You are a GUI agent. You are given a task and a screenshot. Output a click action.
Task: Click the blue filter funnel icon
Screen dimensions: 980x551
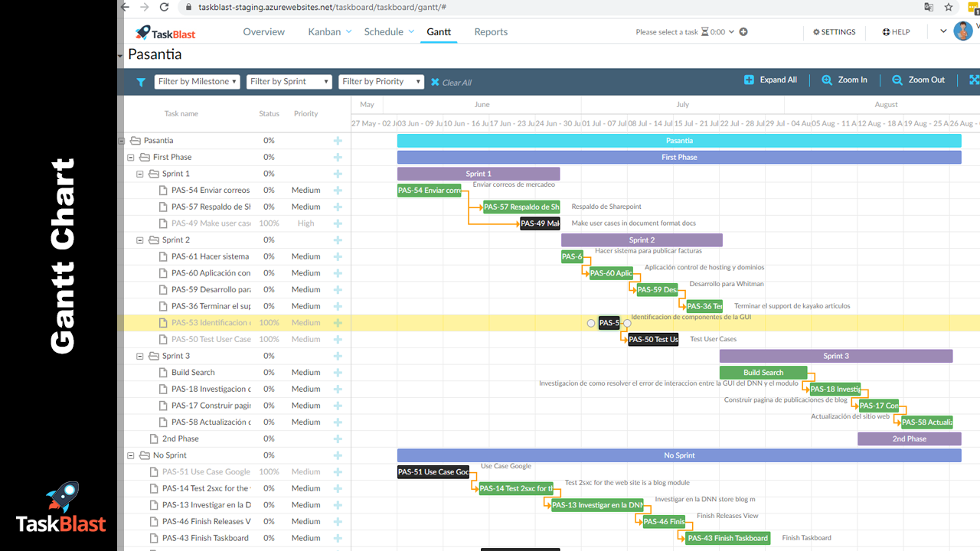[x=141, y=82]
